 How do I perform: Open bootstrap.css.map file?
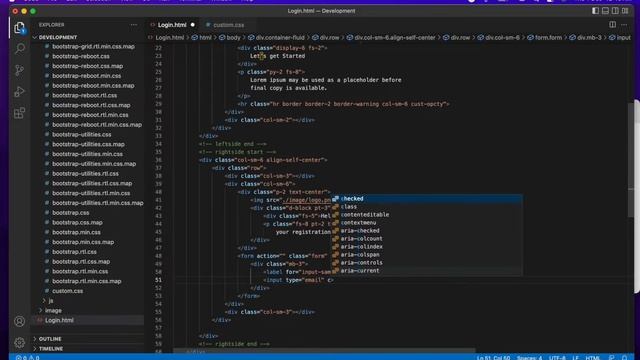pyautogui.click(x=77, y=222)
